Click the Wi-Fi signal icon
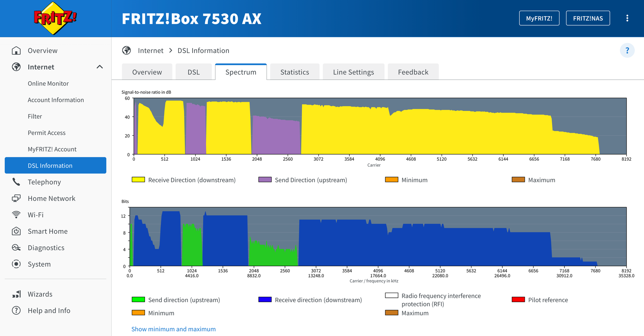 pos(16,215)
